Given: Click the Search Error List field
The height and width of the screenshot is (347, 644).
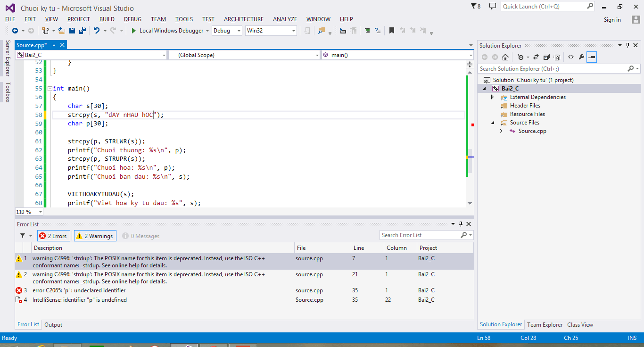Looking at the screenshot, I should (420, 235).
